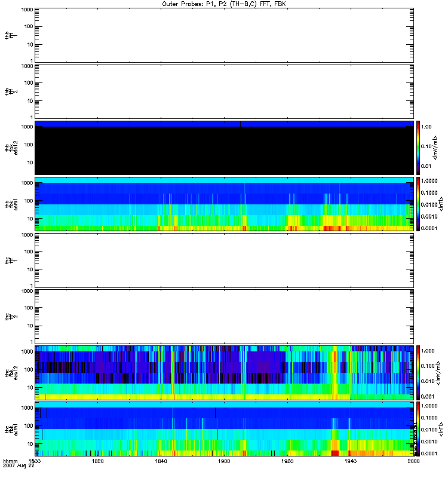This screenshot has width=448, height=478.
Task: Click the thb fbk ede12 colorbar
Action: click(x=418, y=148)
